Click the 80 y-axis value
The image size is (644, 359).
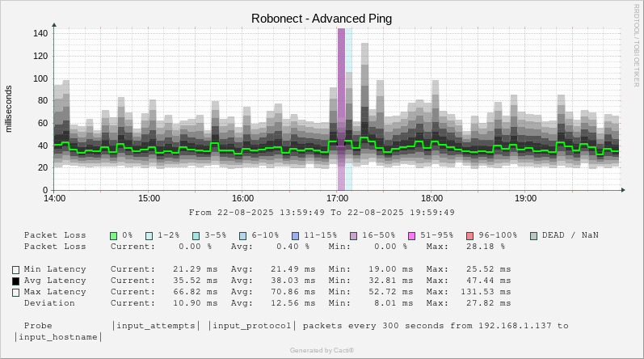coord(43,100)
